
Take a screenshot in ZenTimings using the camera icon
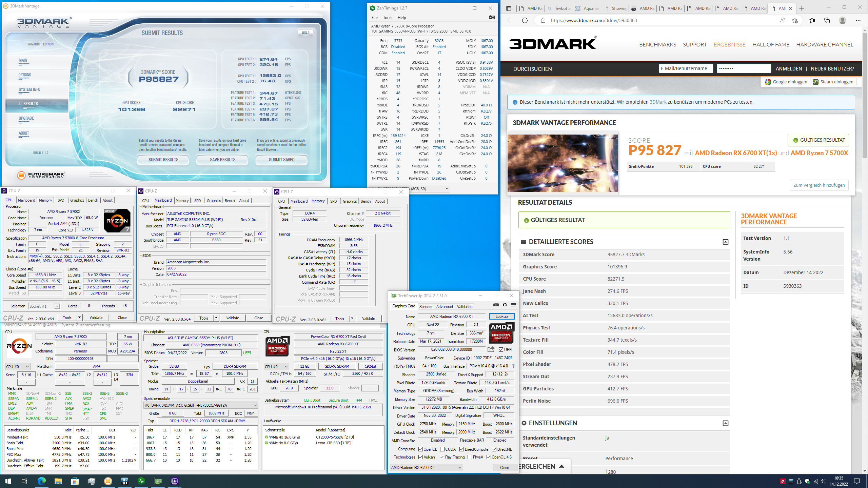point(492,17)
